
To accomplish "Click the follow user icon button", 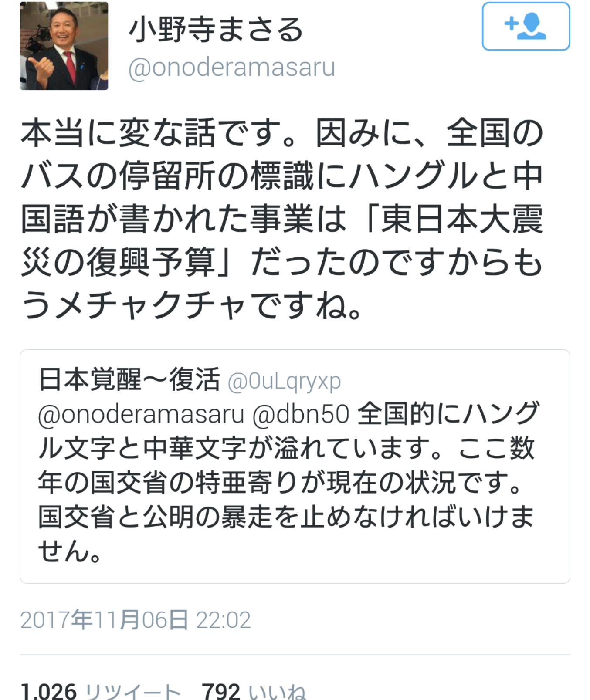I will coord(526,27).
